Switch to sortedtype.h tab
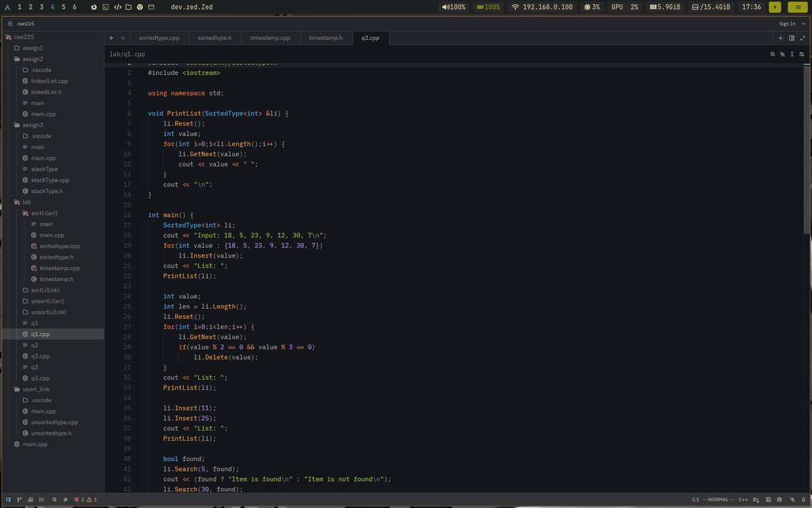812x508 pixels. click(x=215, y=38)
